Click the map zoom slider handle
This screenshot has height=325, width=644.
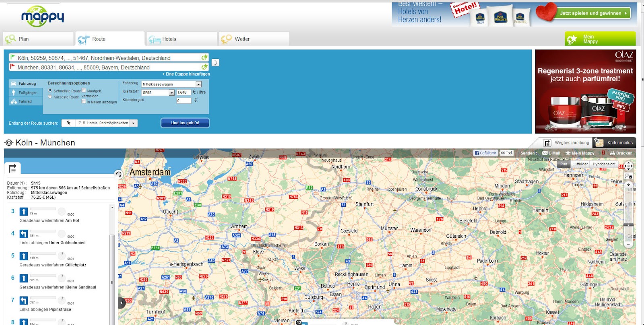(628, 225)
